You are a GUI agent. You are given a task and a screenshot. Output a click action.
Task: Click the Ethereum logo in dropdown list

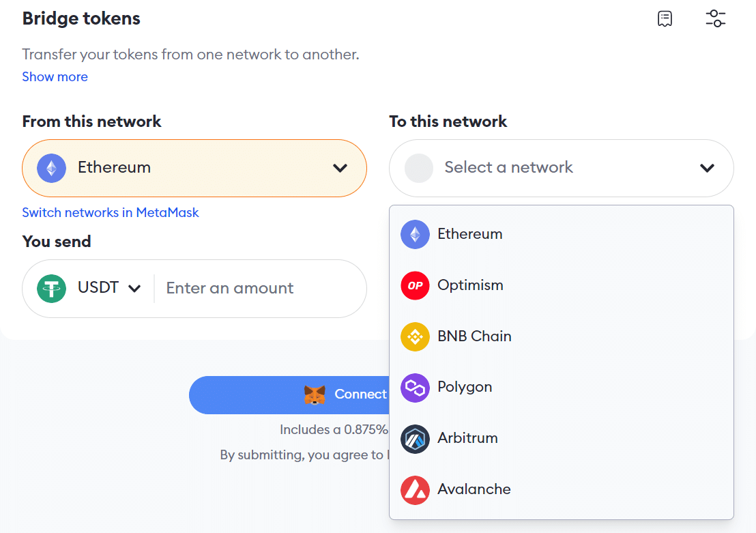(x=415, y=234)
